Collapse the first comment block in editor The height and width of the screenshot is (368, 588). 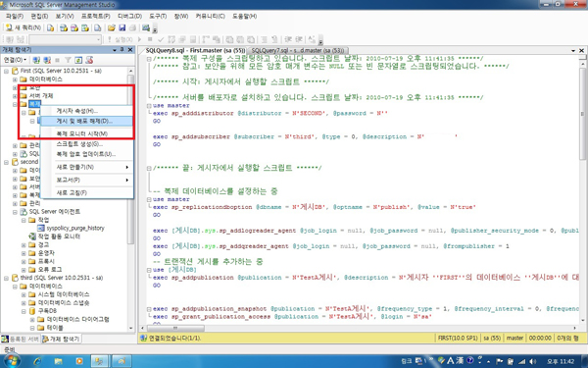coord(149,59)
